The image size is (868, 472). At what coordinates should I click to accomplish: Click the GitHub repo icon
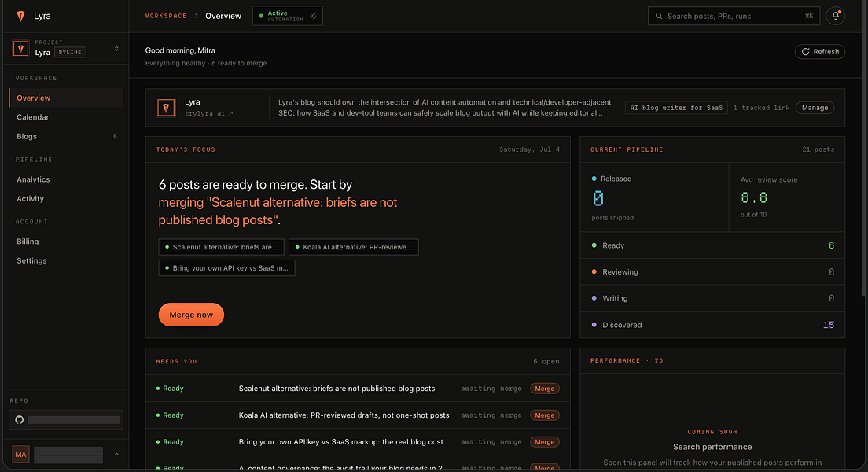click(20, 420)
